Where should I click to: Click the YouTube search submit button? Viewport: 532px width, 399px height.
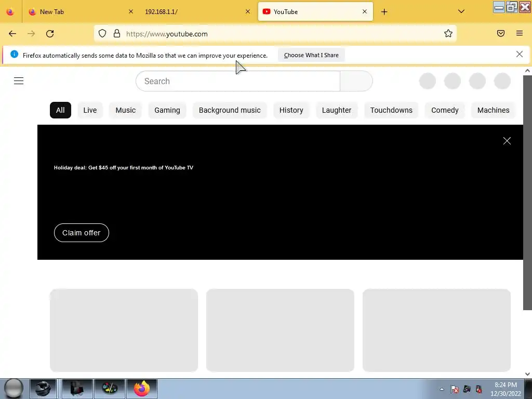(356, 81)
